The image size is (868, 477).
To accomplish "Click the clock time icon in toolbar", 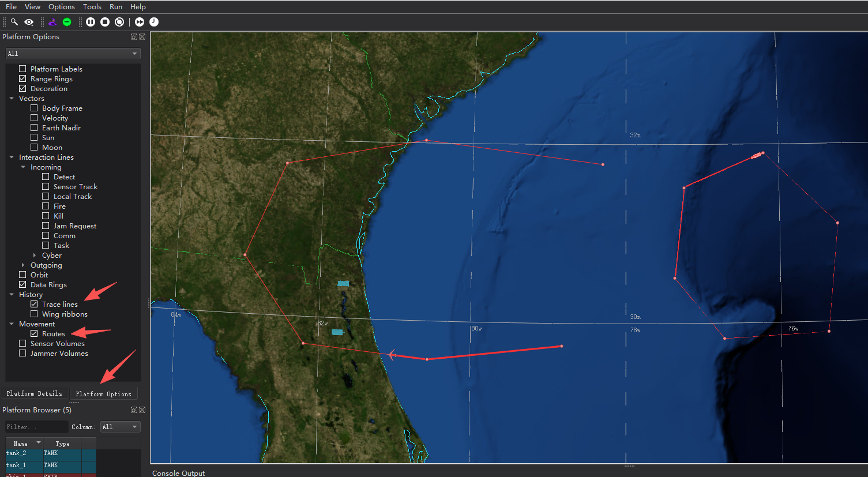I will pos(154,22).
